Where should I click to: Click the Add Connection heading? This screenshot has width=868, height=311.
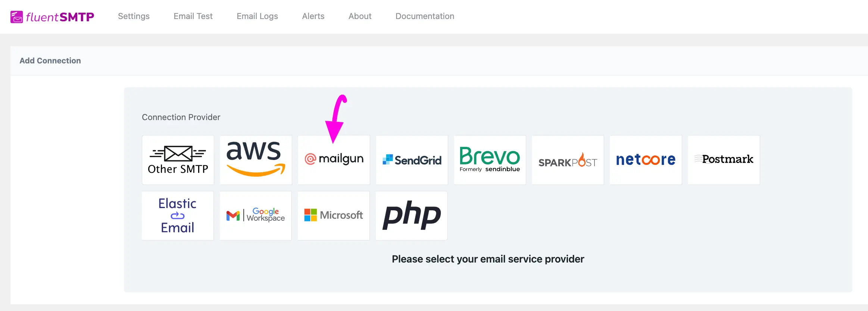50,61
